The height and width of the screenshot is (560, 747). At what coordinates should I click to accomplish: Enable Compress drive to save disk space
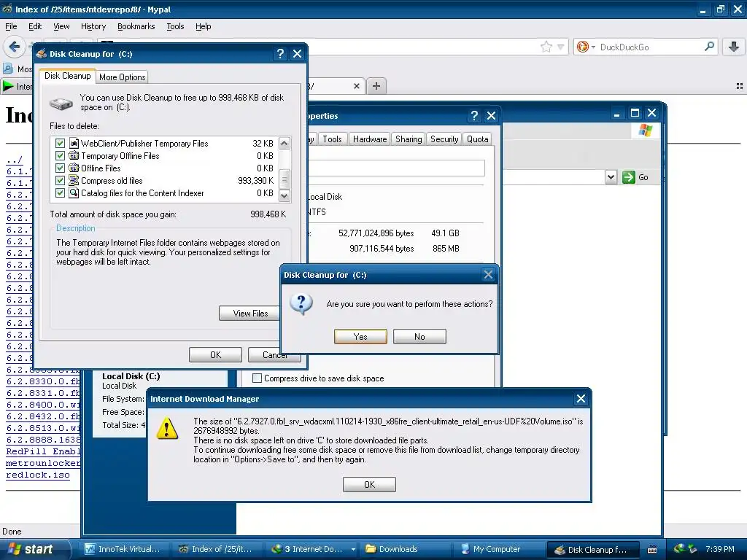258,378
